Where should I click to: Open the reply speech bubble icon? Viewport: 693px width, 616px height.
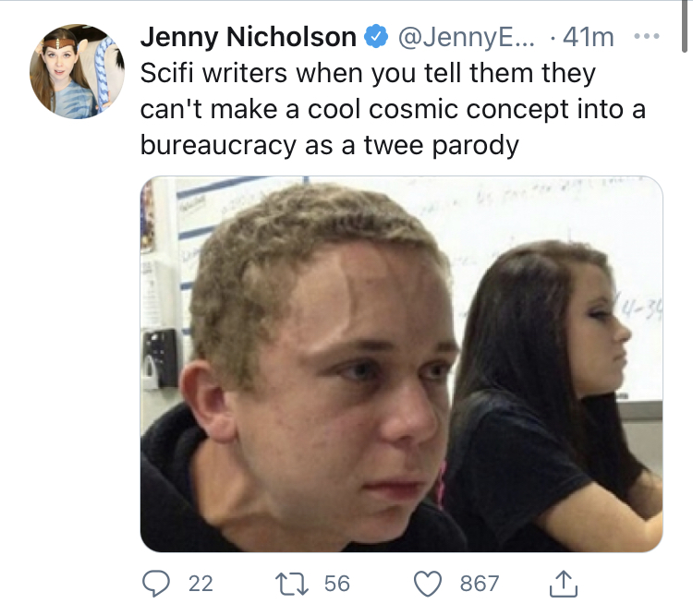157,583
